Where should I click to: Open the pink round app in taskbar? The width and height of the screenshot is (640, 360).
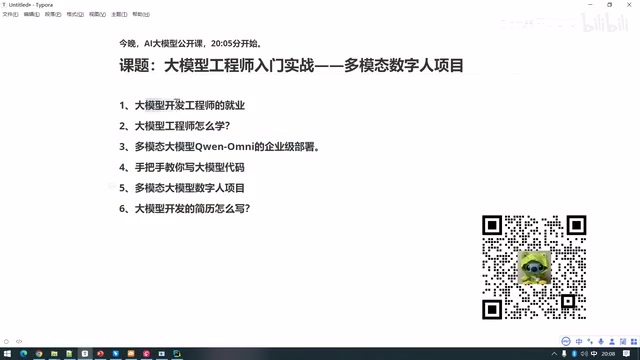coord(147,353)
